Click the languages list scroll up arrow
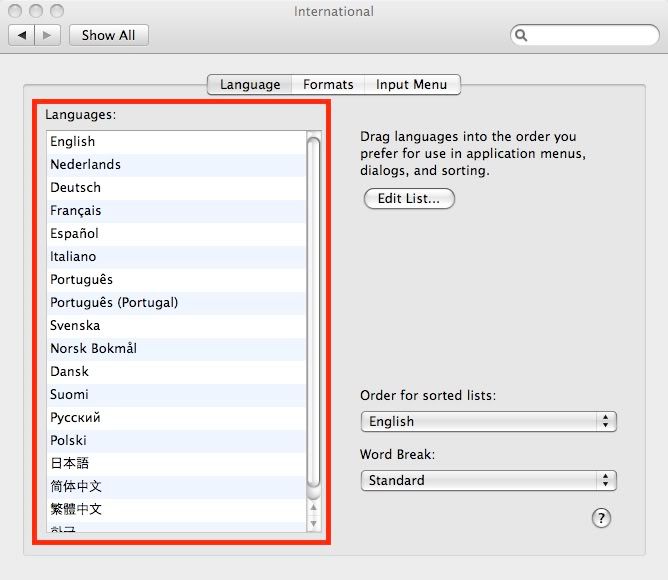 click(313, 506)
